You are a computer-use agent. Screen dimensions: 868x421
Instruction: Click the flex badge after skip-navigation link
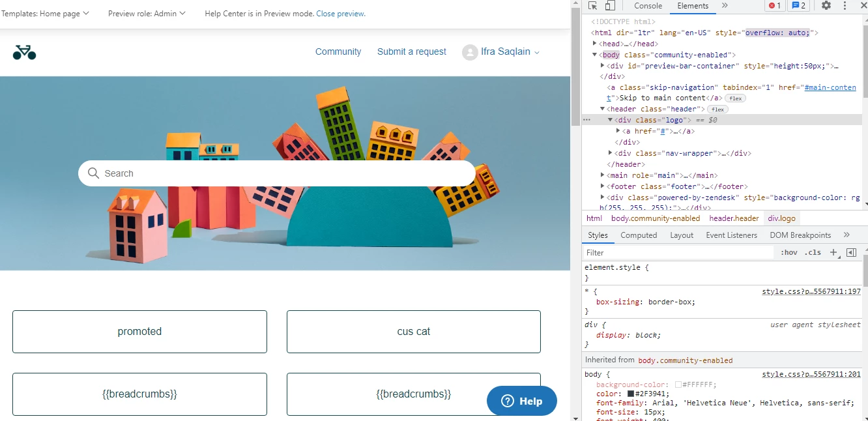(735, 98)
